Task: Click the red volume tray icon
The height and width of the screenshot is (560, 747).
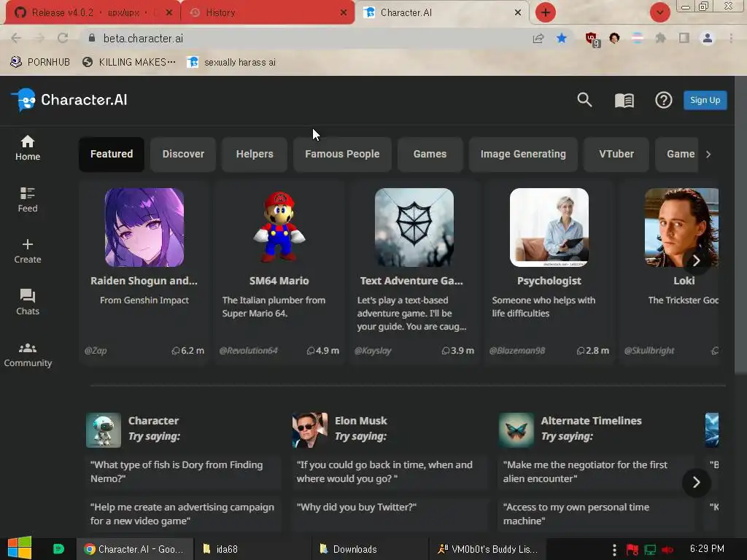Action: (x=667, y=549)
